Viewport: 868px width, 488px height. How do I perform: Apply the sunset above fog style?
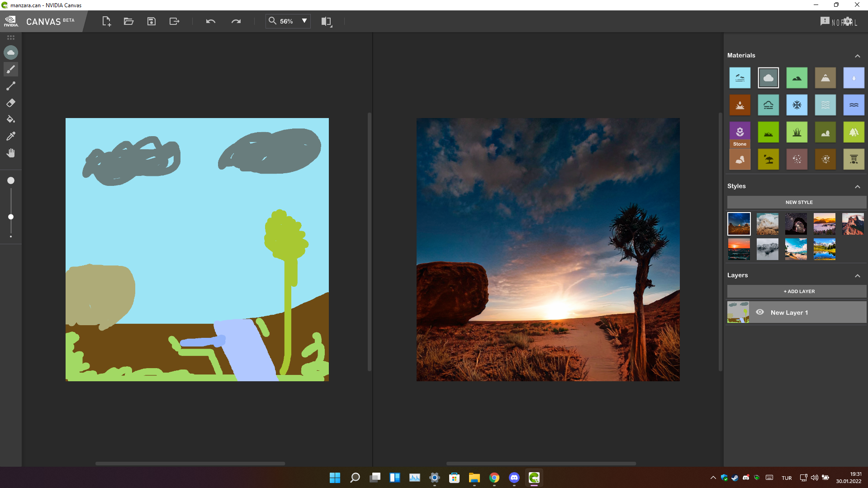pyautogui.click(x=825, y=224)
